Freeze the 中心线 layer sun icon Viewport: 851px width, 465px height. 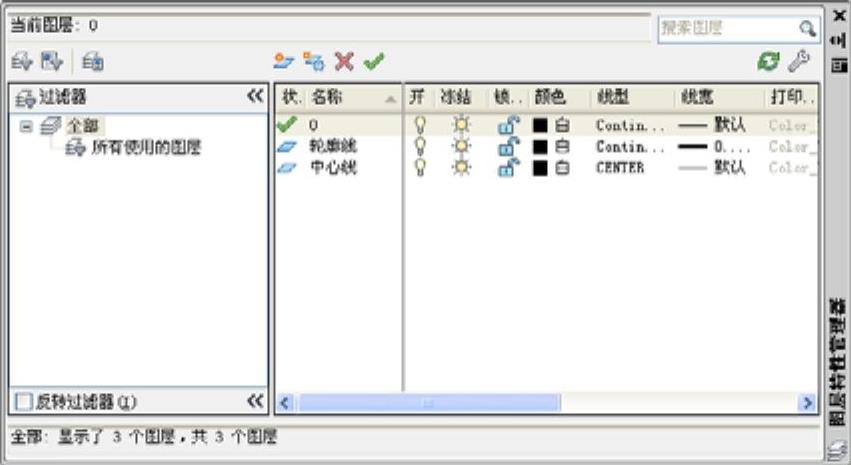coord(461,168)
